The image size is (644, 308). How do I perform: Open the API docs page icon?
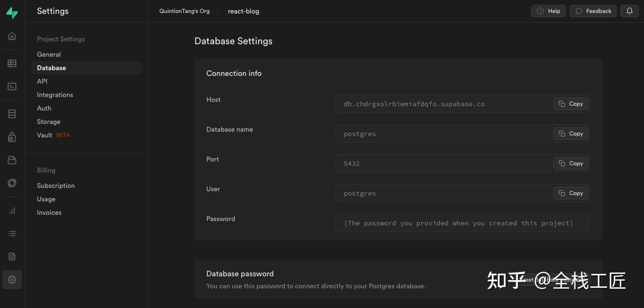point(12,257)
